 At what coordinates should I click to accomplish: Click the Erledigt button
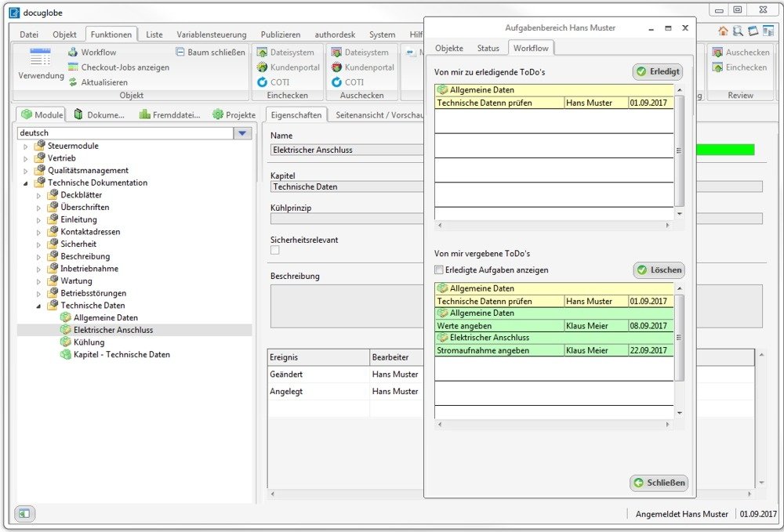658,72
